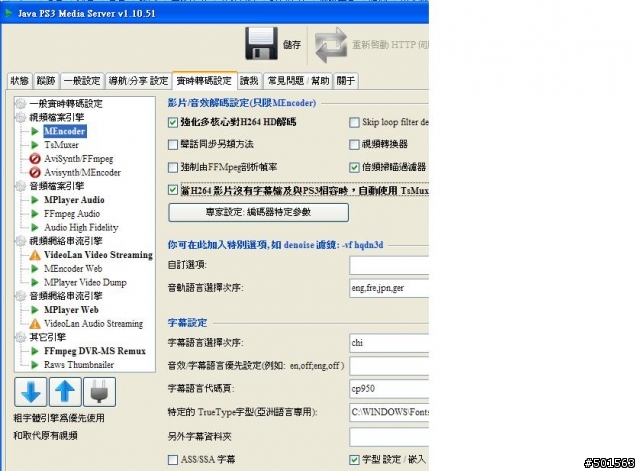Click 另外字幕資料夾 input field

tap(389, 437)
